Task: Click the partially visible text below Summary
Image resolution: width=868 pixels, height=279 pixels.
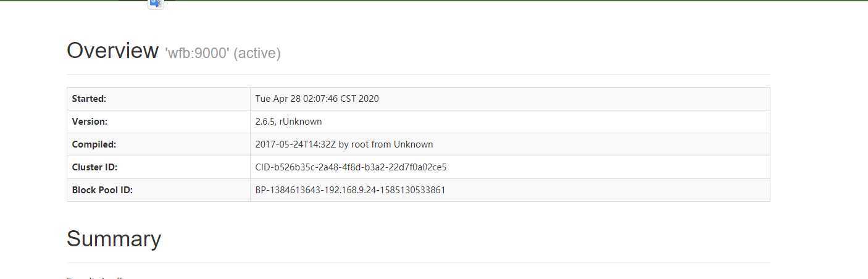Action: 96,277
